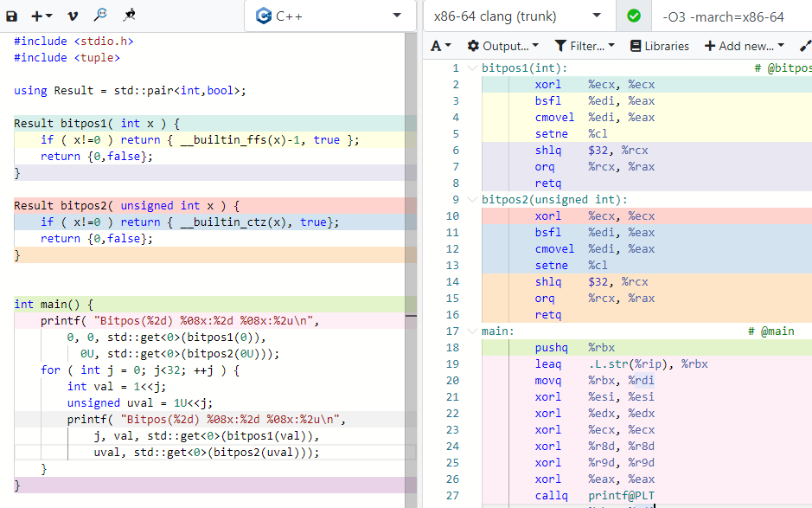Click the source editor minimap scrollbar
812x508 pixels.
[411, 269]
